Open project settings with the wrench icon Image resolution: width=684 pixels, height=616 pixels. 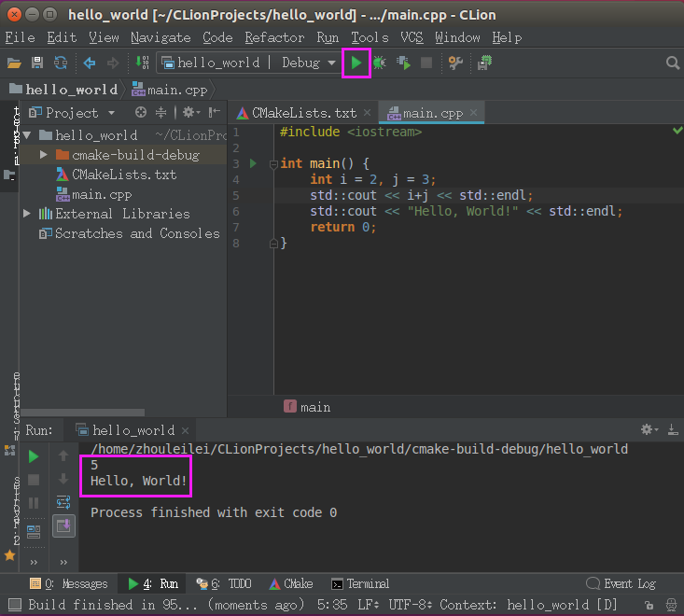(455, 63)
